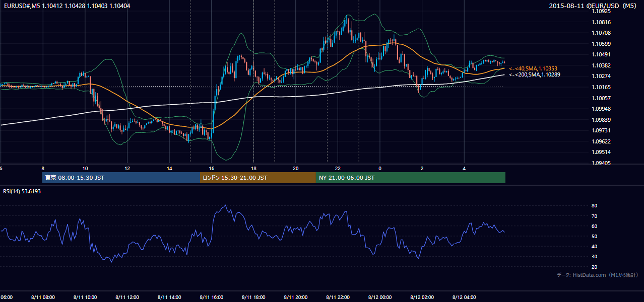Click price axis value 1.09948

[601, 109]
